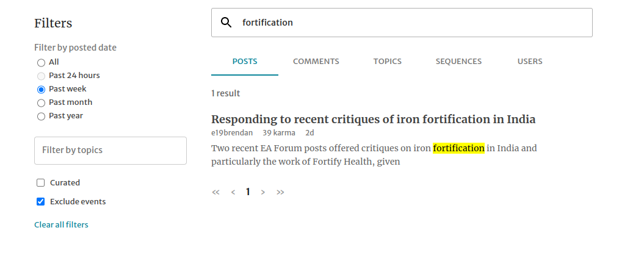
Task: Click Clear all filters link
Action: pyautogui.click(x=61, y=225)
